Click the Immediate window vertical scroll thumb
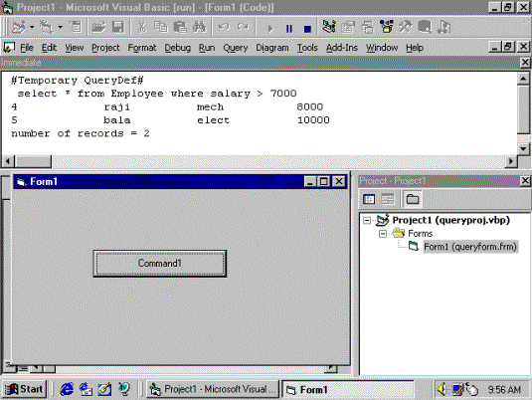Screen dimensions: 532x400 tap(523, 109)
